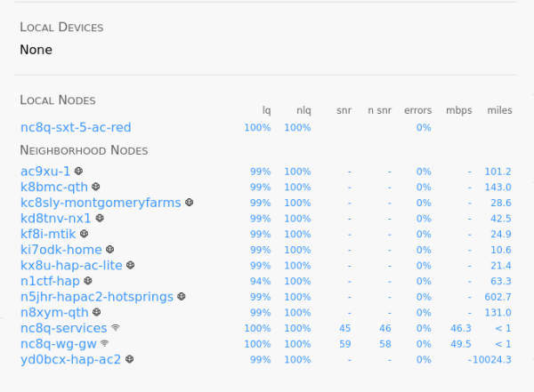Open the nc8q-sxt-5-ac-red local node link
Image resolution: width=534 pixels, height=392 pixels.
(x=76, y=127)
